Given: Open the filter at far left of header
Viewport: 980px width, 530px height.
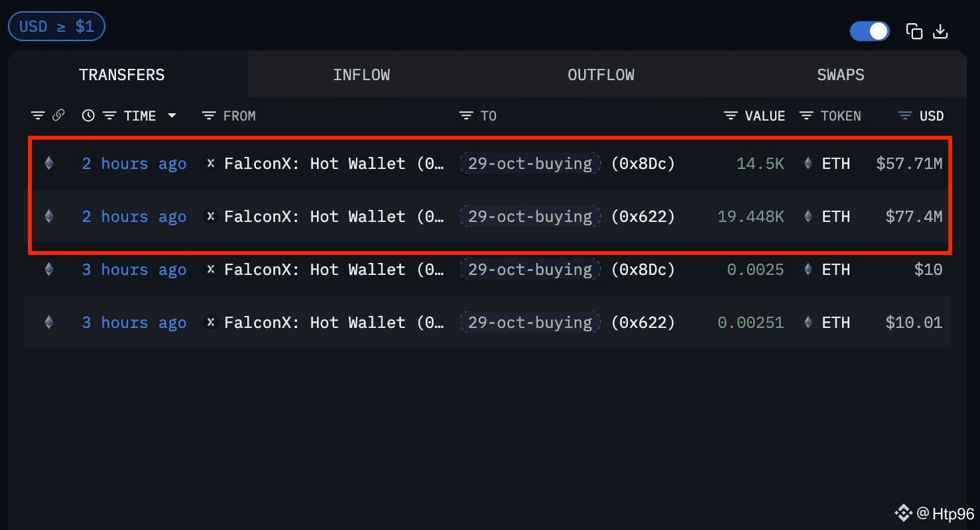Looking at the screenshot, I should (38, 116).
